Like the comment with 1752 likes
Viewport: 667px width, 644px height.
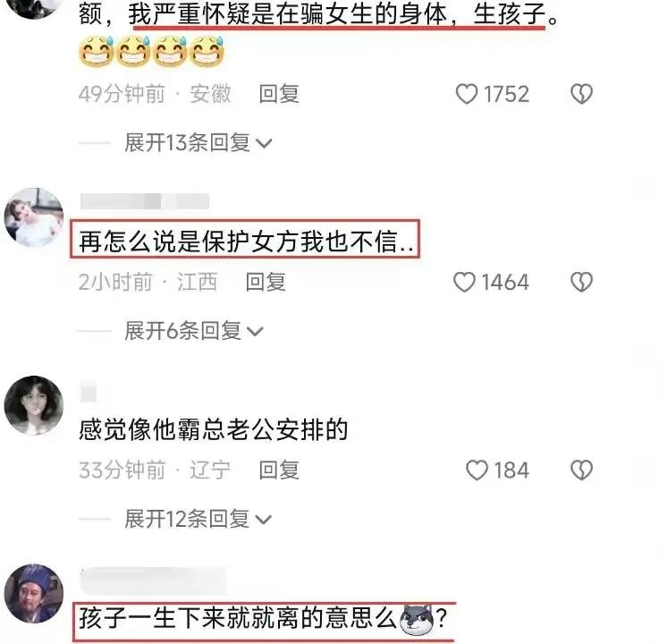coord(467,94)
